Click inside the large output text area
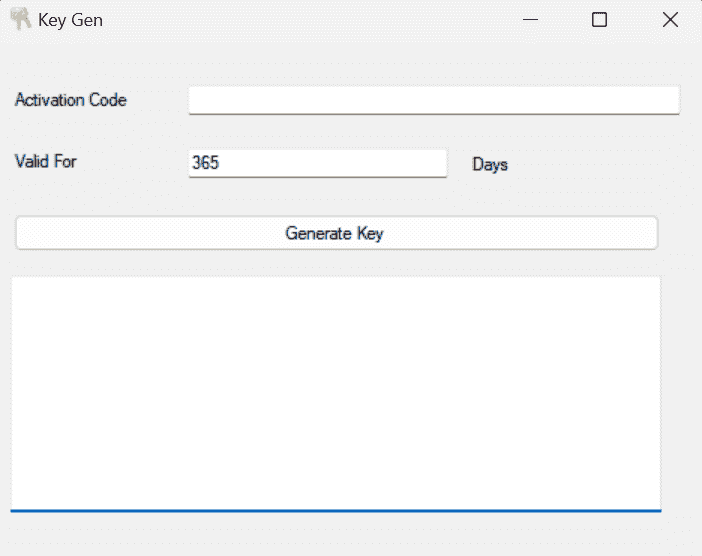Image resolution: width=702 pixels, height=556 pixels. [x=335, y=392]
